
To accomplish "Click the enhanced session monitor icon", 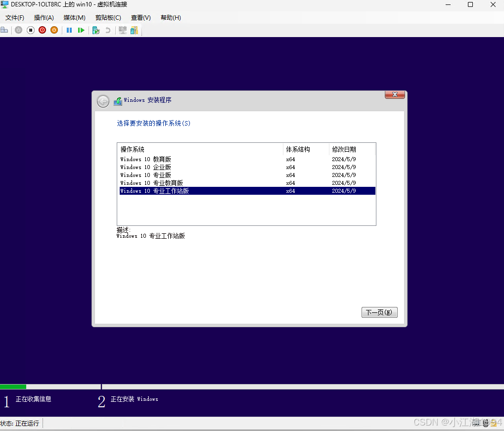I will click(x=123, y=30).
